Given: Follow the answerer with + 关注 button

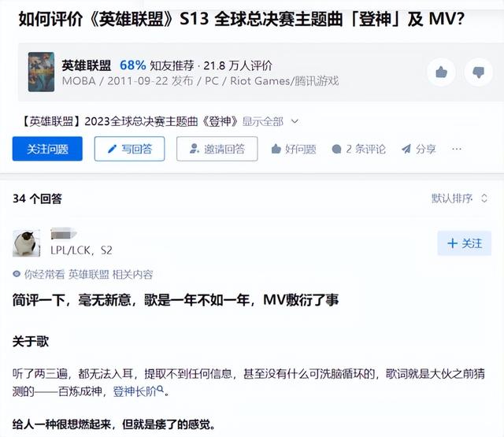Looking at the screenshot, I should click(465, 243).
